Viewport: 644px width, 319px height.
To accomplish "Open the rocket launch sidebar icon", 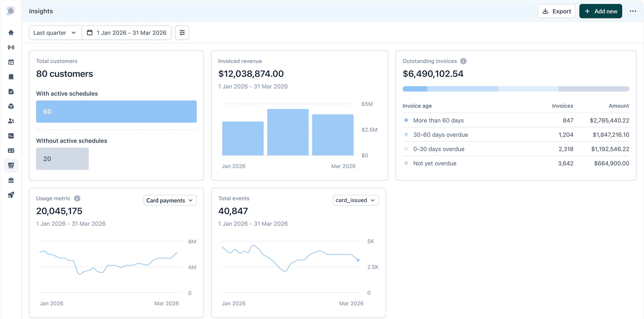I will coord(11,195).
